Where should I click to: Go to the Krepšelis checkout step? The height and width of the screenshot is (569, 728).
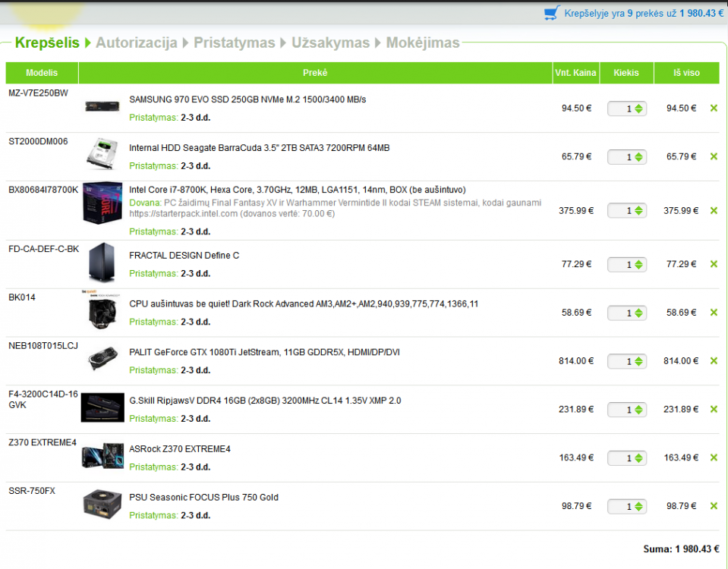coord(47,42)
